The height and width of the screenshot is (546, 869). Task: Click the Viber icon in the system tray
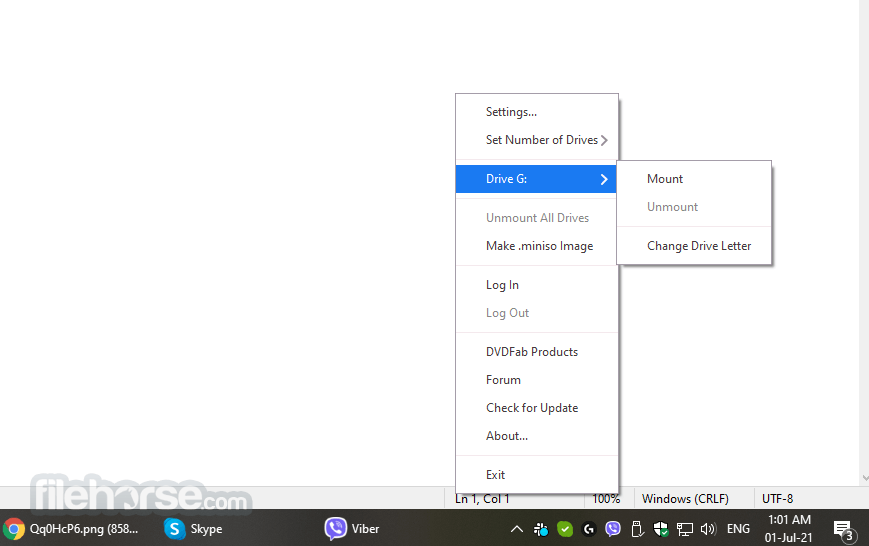click(613, 529)
